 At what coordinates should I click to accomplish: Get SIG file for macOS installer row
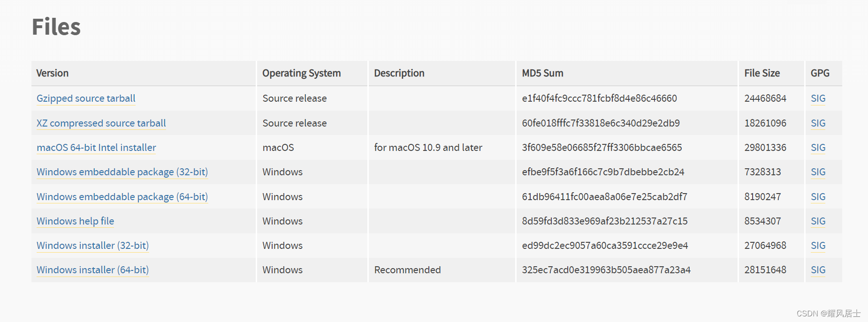(x=818, y=148)
